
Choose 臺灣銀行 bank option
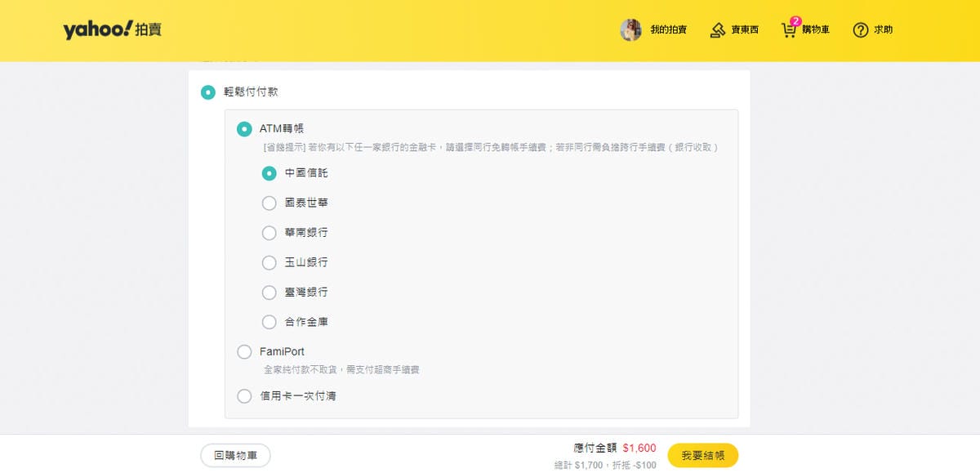pyautogui.click(x=269, y=292)
